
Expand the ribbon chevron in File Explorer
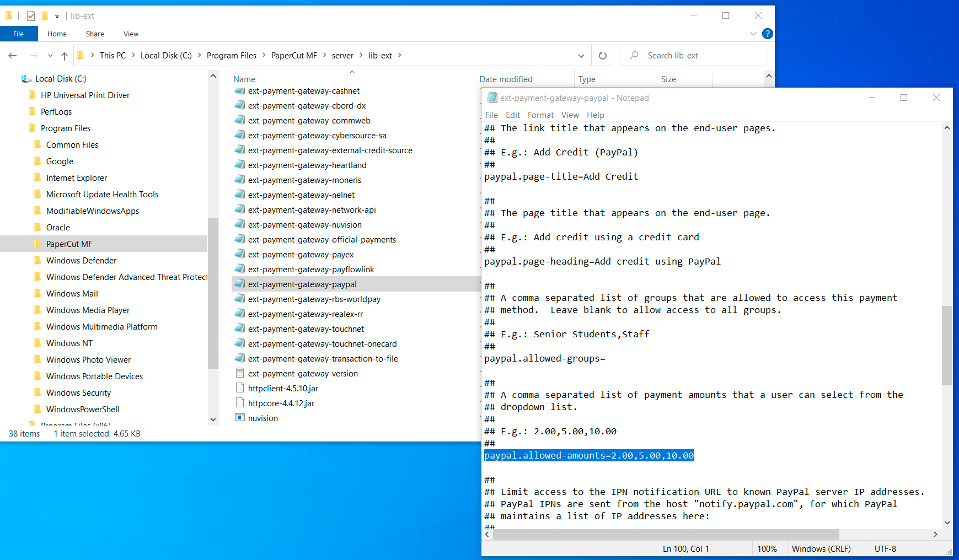(x=753, y=34)
